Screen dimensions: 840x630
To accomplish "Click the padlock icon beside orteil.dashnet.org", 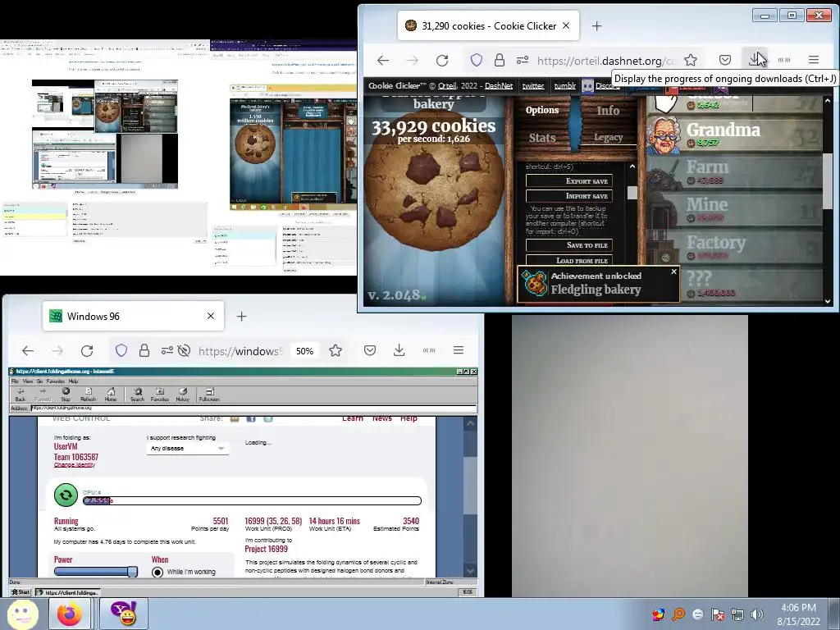I will [500, 60].
